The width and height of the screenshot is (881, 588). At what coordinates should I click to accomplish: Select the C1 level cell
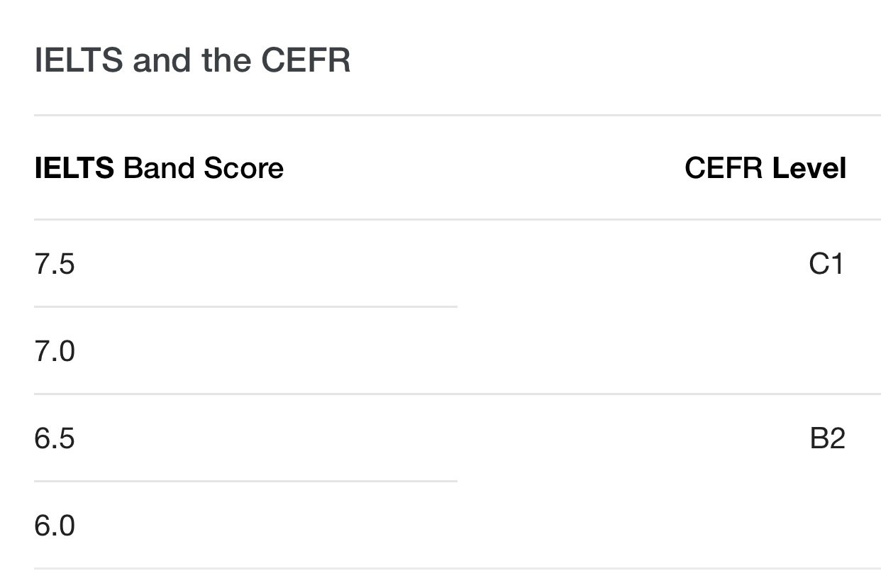pyautogui.click(x=827, y=264)
